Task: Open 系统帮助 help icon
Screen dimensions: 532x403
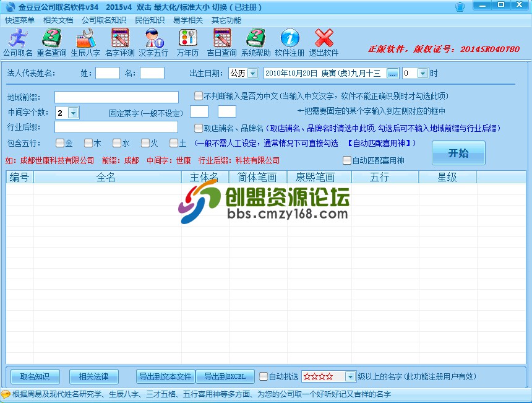Action: point(256,43)
